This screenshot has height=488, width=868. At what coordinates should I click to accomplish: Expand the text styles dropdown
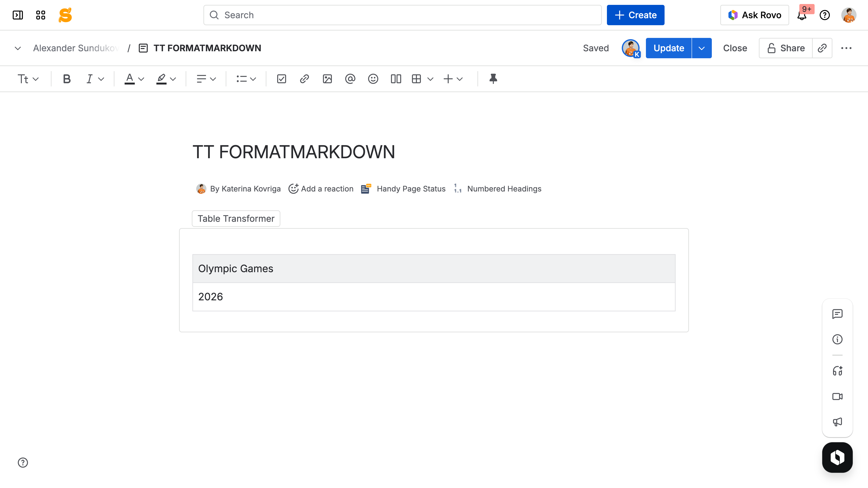[x=28, y=79]
